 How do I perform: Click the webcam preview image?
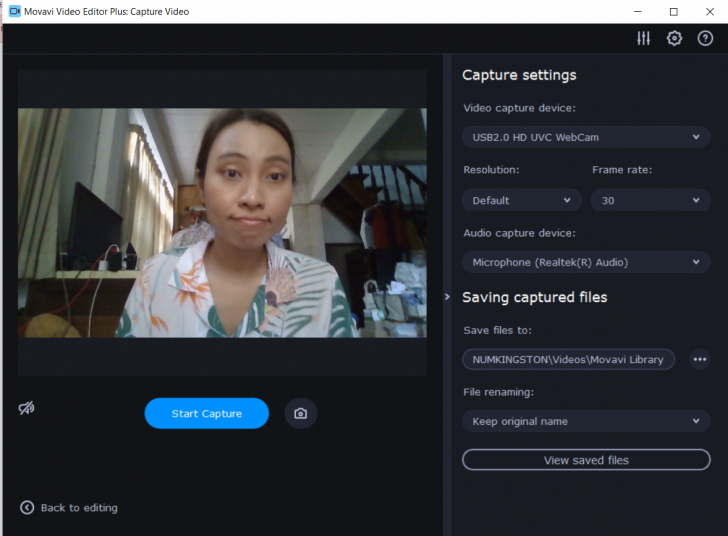222,223
